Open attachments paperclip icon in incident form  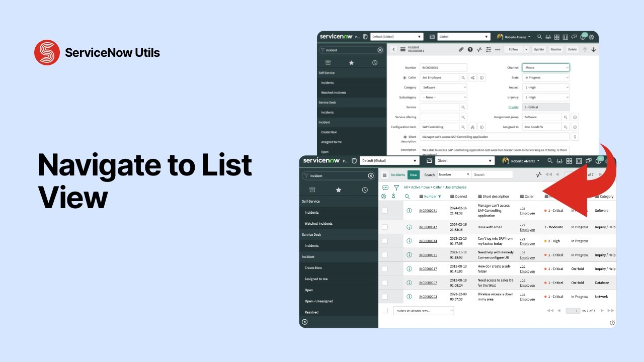click(x=461, y=49)
